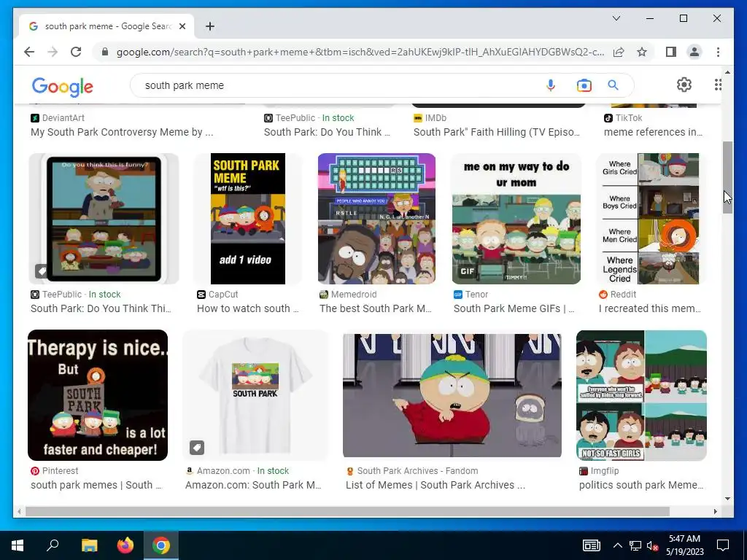Screen dimensions: 747x560
Task: Click the horizontal scrollbar thumb
Action: tap(347, 511)
